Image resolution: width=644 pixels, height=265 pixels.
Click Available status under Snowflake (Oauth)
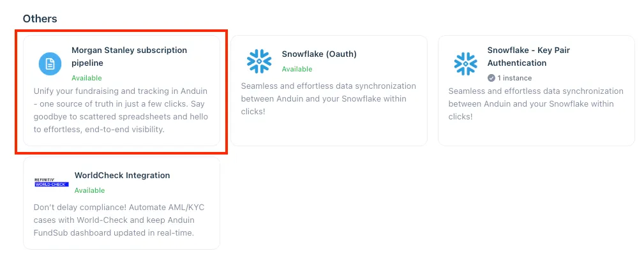(297, 69)
